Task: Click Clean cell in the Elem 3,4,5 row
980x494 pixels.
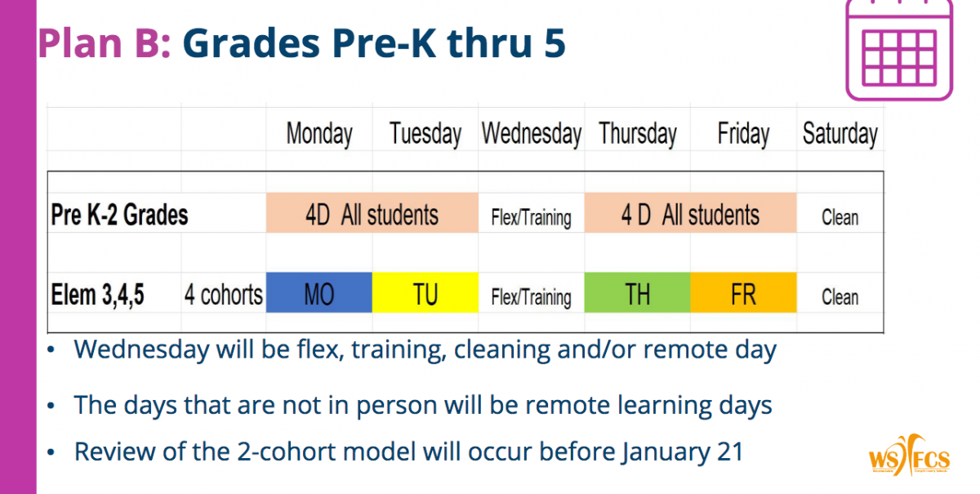Action: point(840,297)
